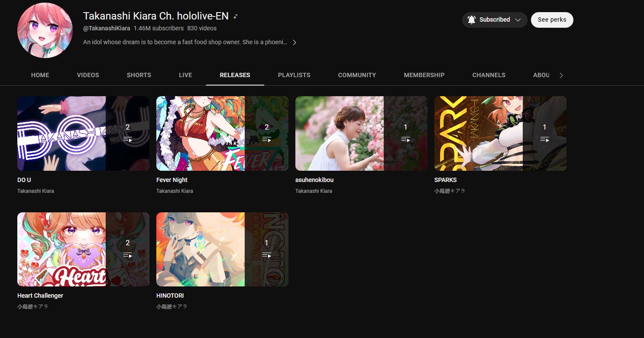Open the MEMBERSHIP tab

[x=424, y=75]
